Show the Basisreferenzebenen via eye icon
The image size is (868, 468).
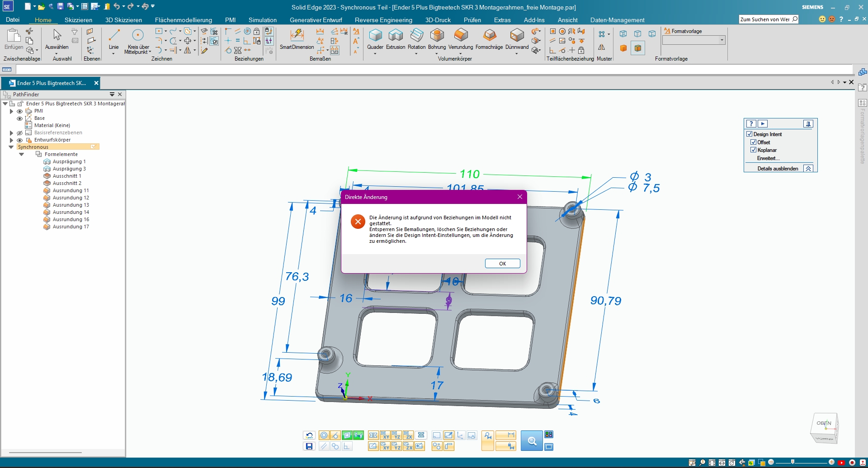click(19, 133)
